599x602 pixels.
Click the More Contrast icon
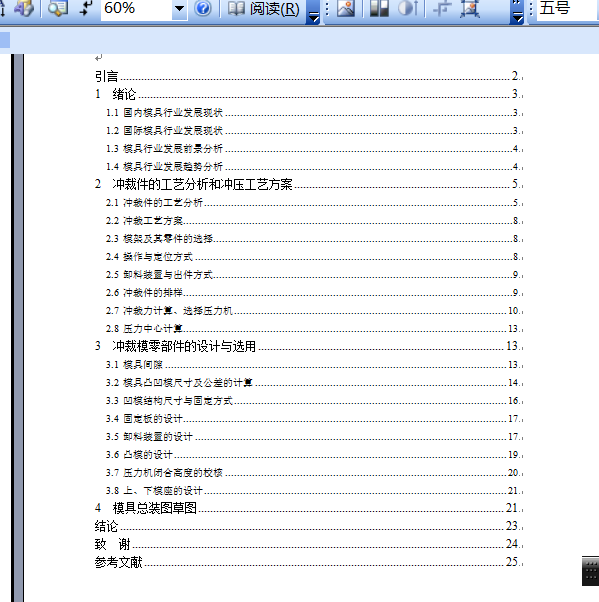click(x=408, y=8)
